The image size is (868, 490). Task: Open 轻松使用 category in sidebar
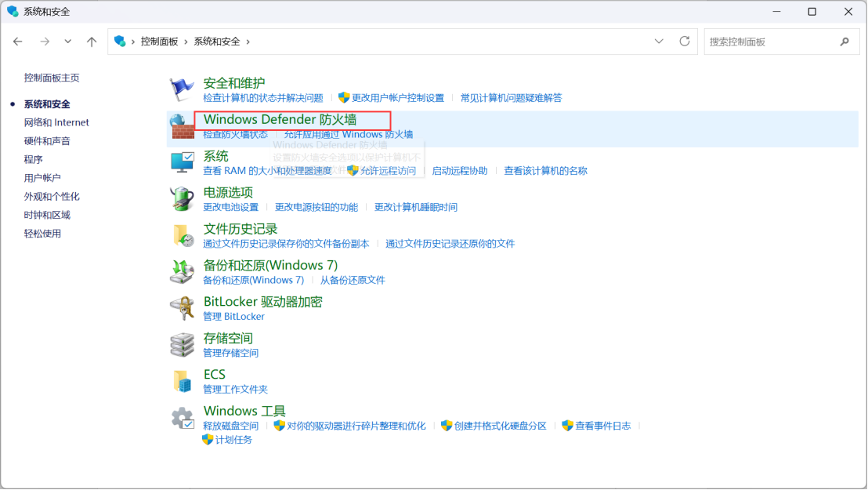pos(42,234)
